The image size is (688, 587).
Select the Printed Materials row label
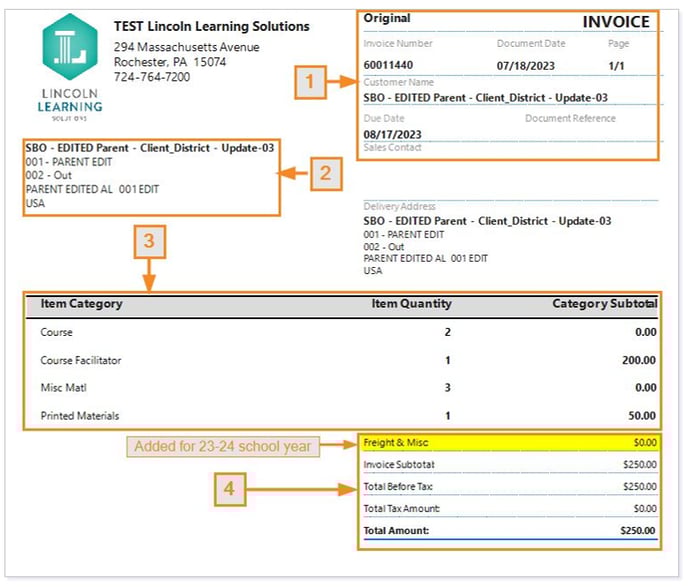(x=80, y=416)
